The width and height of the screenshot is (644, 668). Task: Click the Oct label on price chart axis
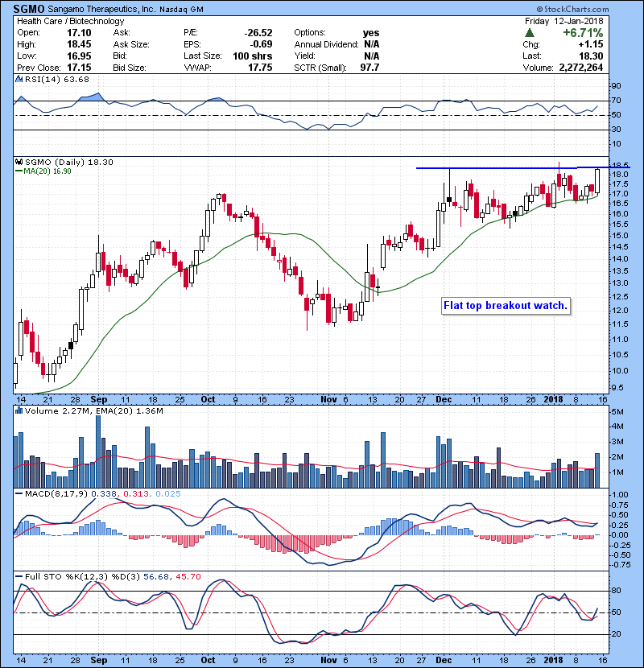point(208,400)
